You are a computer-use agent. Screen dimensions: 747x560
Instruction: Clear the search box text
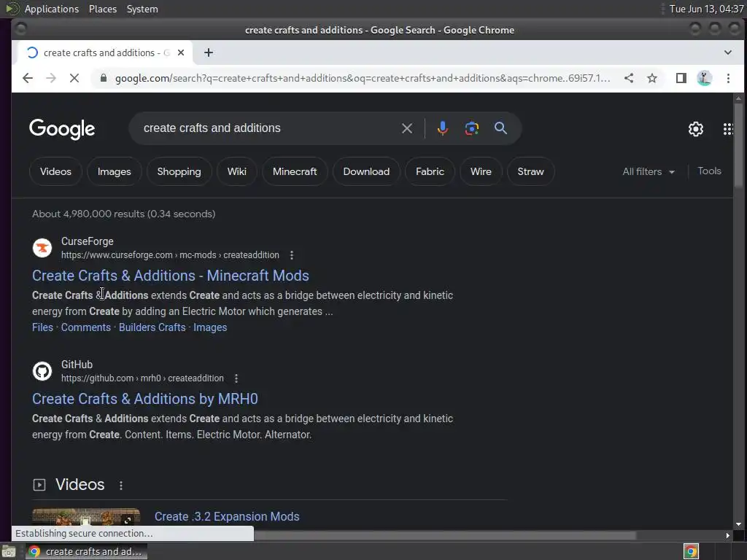407,128
